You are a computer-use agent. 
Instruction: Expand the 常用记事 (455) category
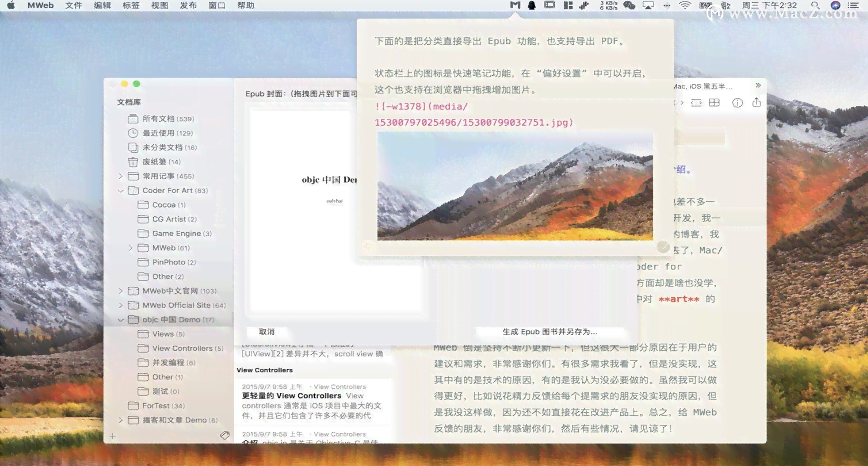click(121, 176)
